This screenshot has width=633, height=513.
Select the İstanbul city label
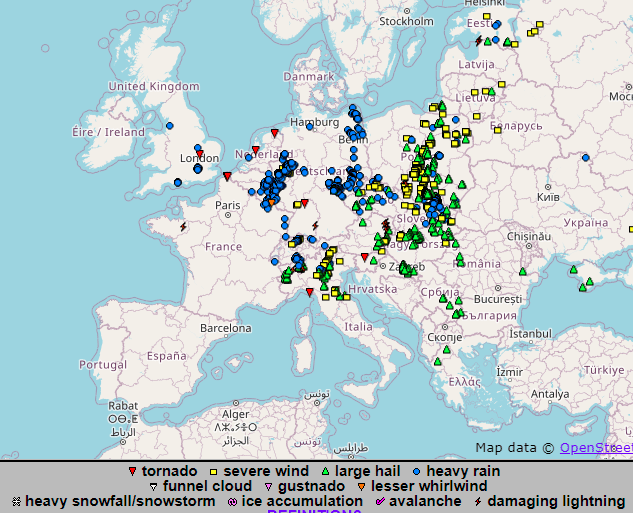(530, 334)
